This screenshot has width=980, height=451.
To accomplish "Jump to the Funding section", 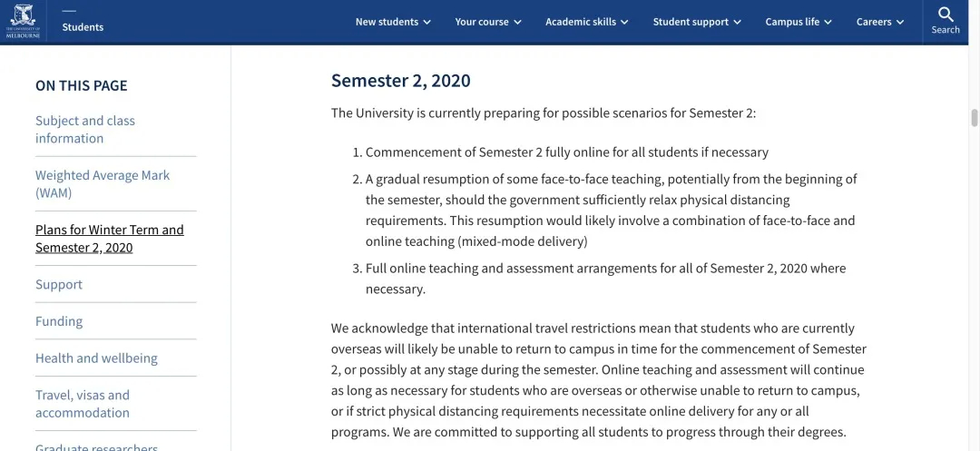I will [x=59, y=321].
